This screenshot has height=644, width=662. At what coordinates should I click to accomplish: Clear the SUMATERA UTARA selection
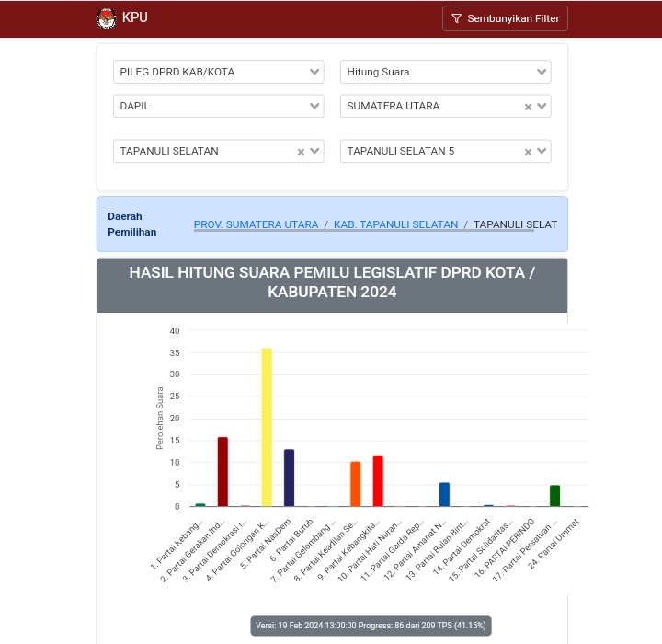point(528,107)
